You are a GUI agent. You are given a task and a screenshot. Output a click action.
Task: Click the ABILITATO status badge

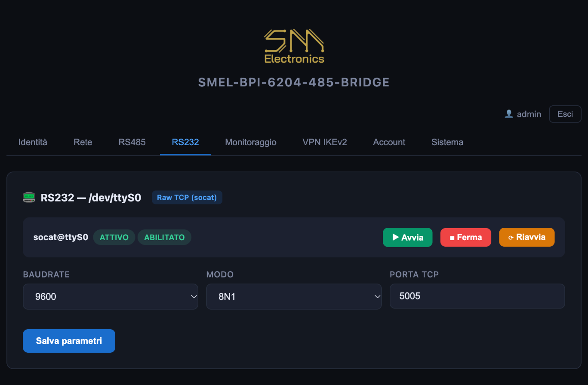[x=164, y=237]
